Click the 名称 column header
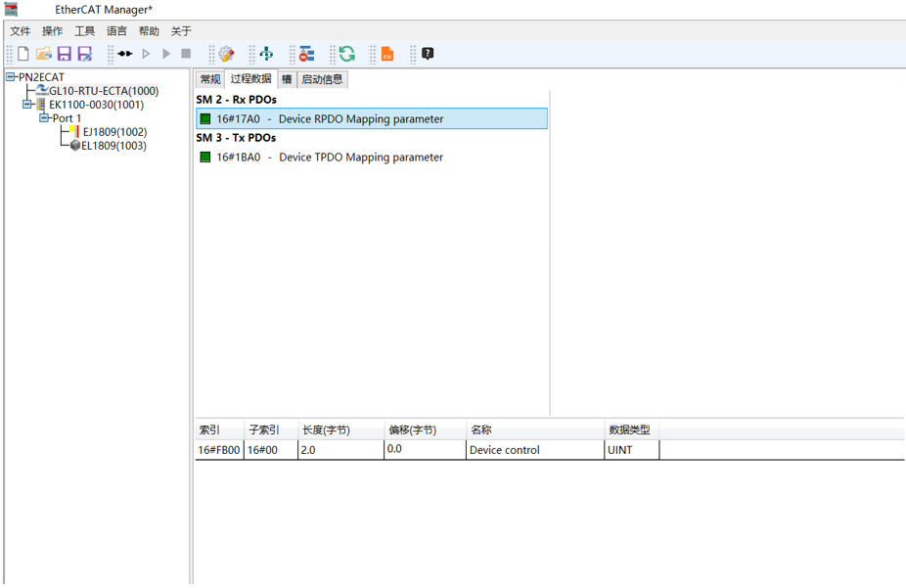 (480, 430)
